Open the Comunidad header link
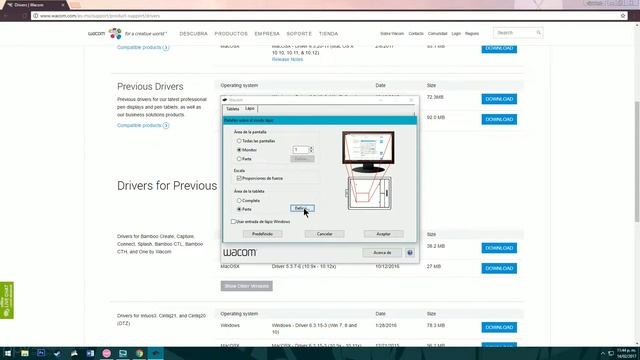 [438, 33]
